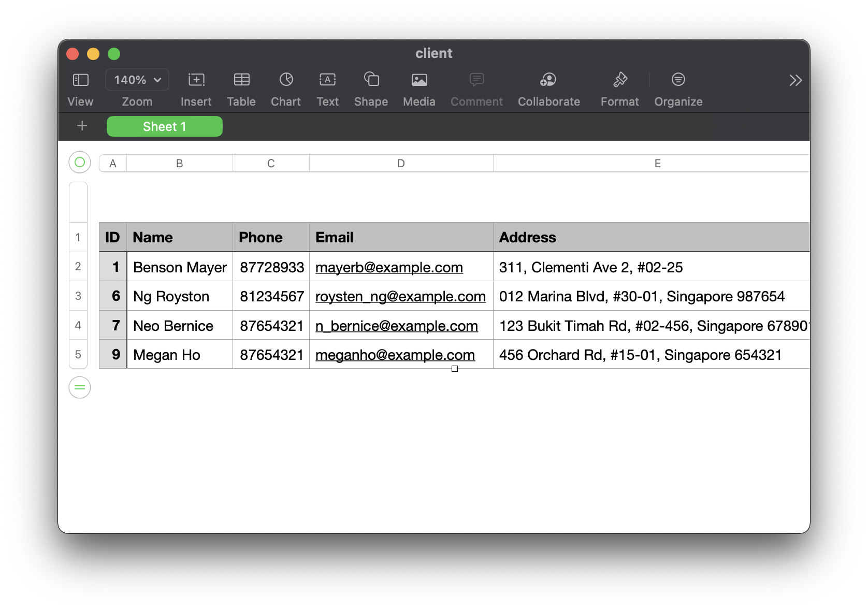
Task: Enter full screen with green button
Action: pos(114,54)
